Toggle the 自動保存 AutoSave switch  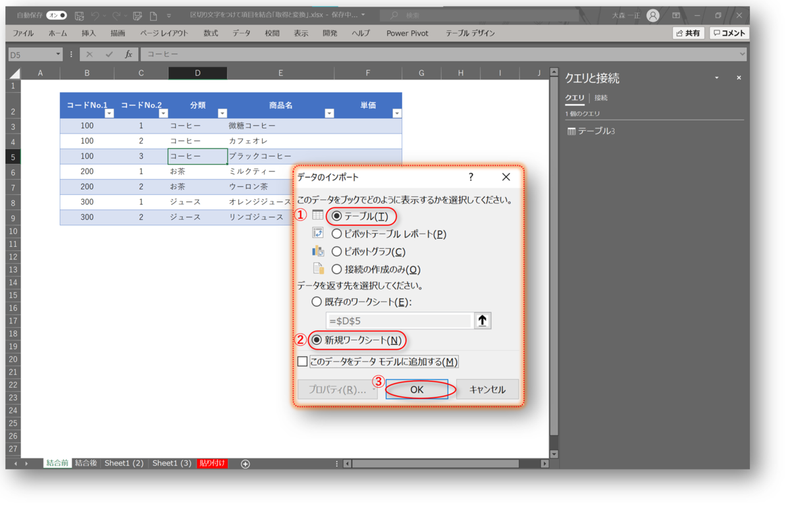(x=57, y=15)
